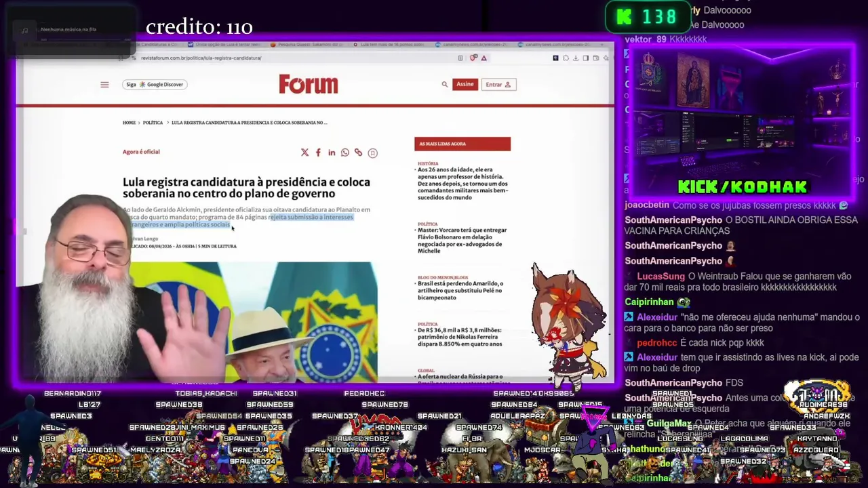Open the Forum site hamburger menu
This screenshot has height=488, width=868.
click(104, 85)
